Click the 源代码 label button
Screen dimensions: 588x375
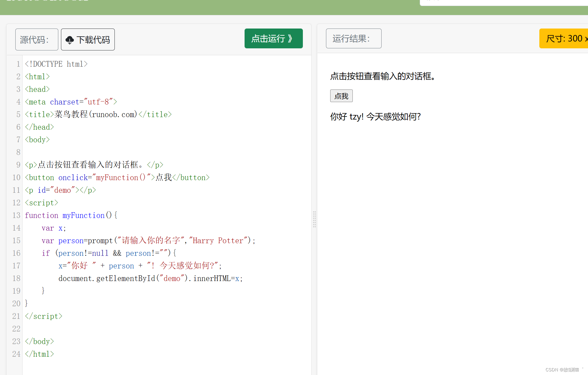pos(37,39)
